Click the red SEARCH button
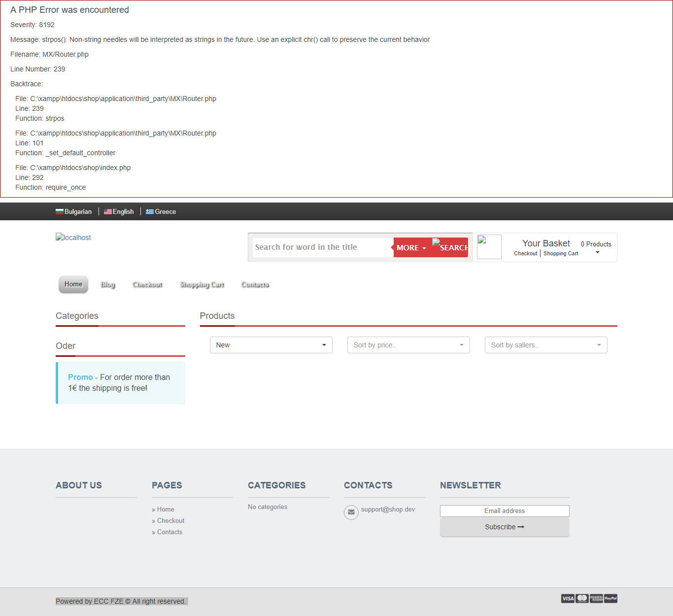Screen dimensions: 673x616 [450, 247]
